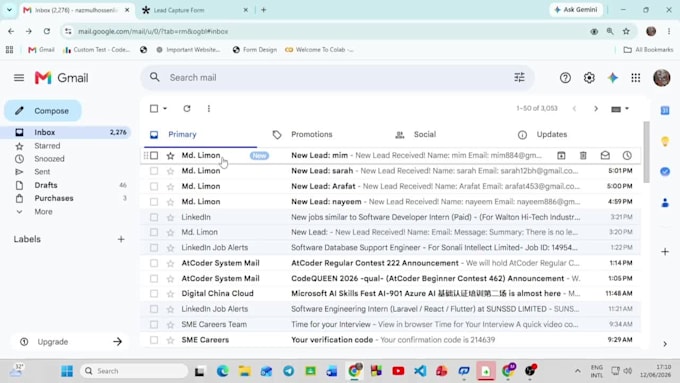Screen dimensions: 680x383
Task: Mark the New Lead: mim email as read
Action: click(x=605, y=155)
